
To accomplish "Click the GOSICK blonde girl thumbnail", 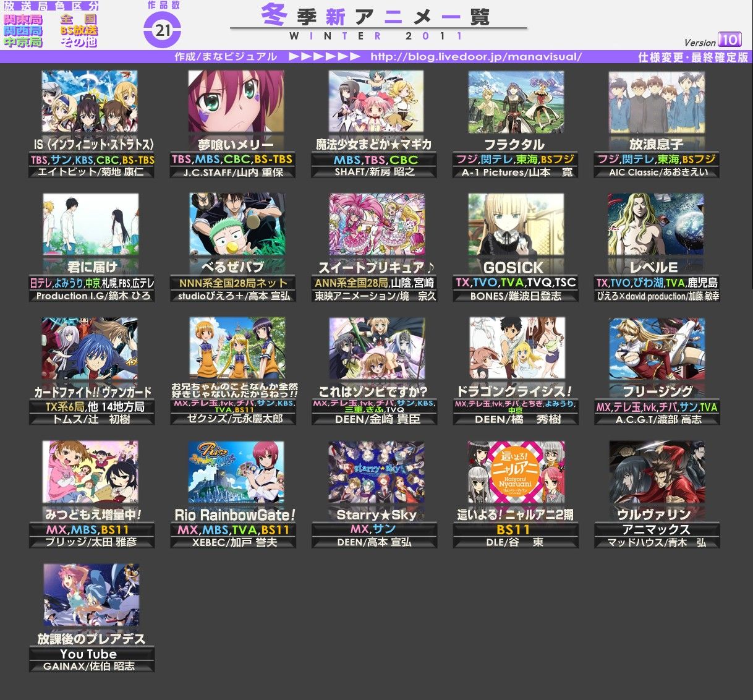I will [x=516, y=224].
